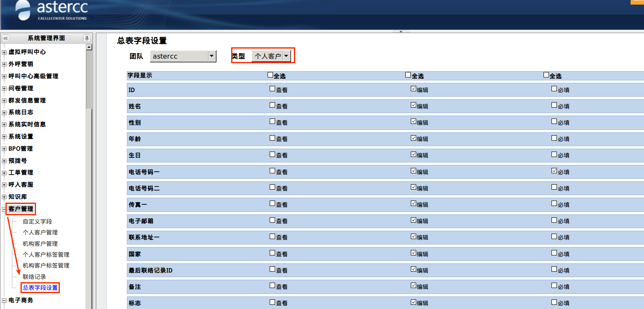Go to the 自定义字段 link
The height and width of the screenshot is (309, 644).
click(37, 221)
